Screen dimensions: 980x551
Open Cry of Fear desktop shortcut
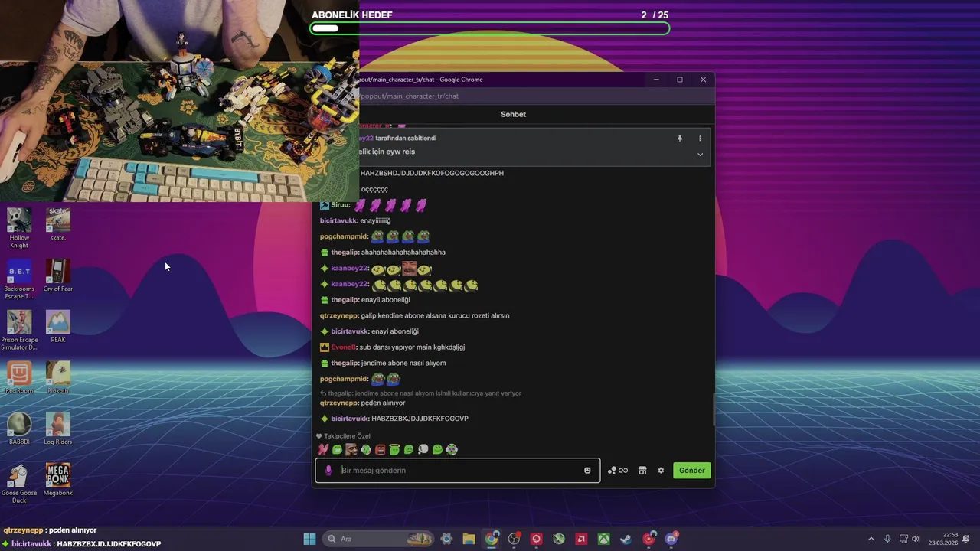pos(58,275)
